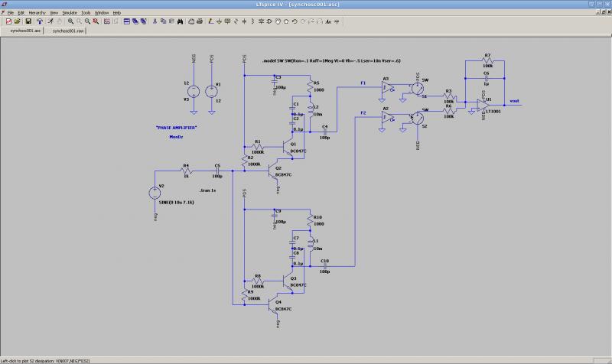612x364 pixels.
Task: Open the Tools menu
Action: pos(86,13)
